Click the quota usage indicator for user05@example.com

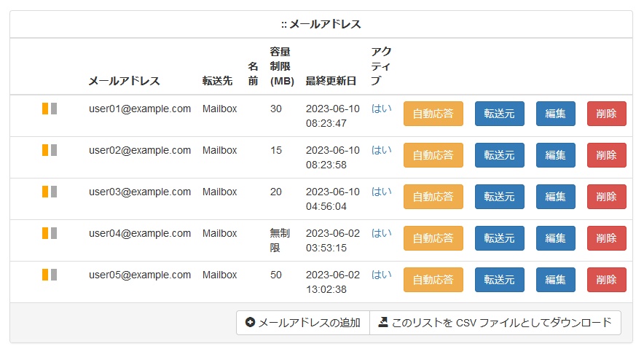(x=50, y=275)
